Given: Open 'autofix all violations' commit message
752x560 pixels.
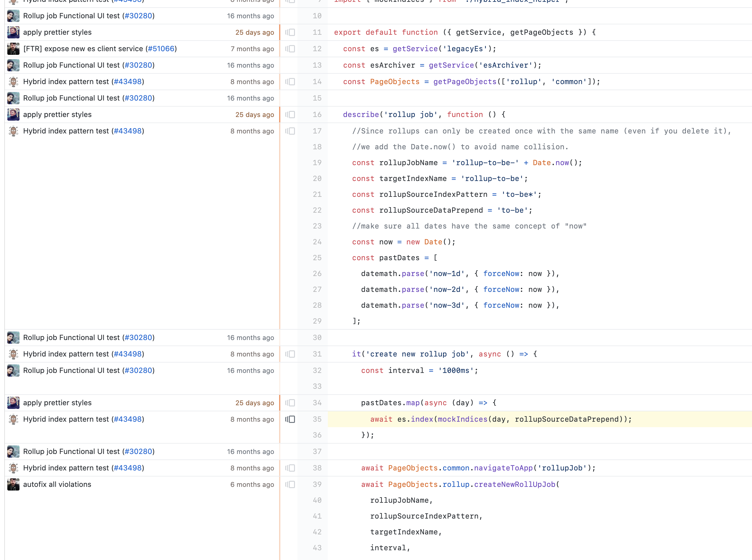Looking at the screenshot, I should [57, 484].
